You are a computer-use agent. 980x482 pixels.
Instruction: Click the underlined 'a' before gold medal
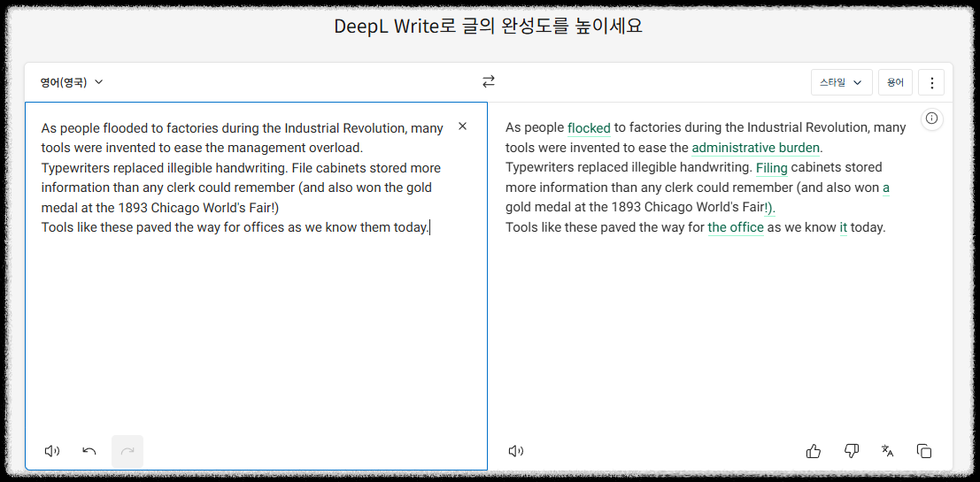pos(886,187)
